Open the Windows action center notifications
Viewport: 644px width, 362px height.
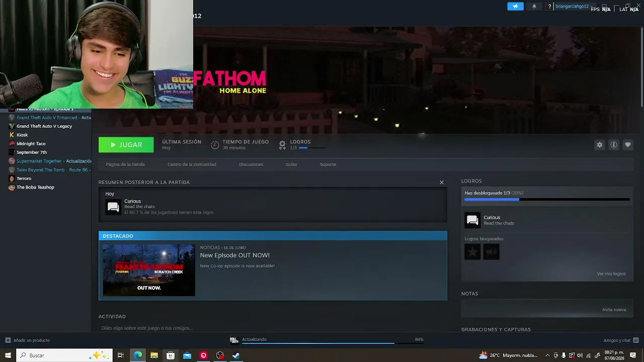coord(633,355)
